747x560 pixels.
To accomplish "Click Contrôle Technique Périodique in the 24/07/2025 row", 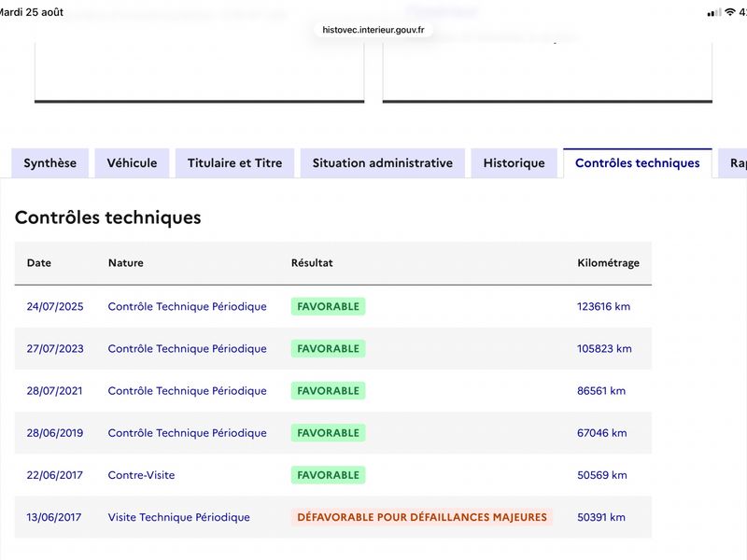I will [188, 306].
